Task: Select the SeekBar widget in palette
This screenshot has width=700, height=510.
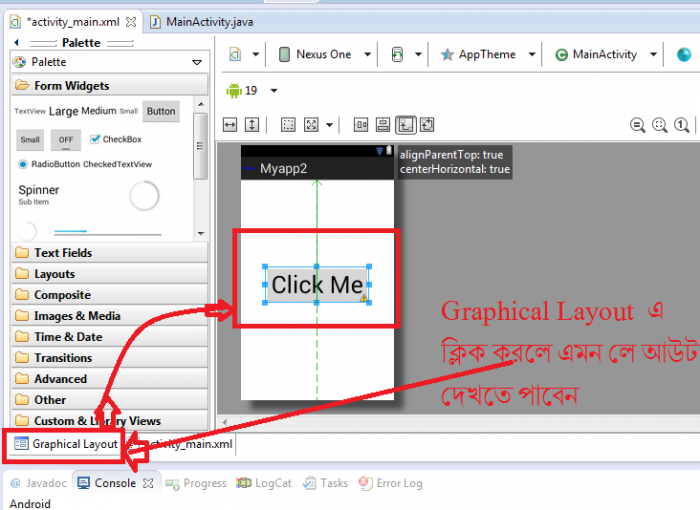Action: [x=108, y=232]
